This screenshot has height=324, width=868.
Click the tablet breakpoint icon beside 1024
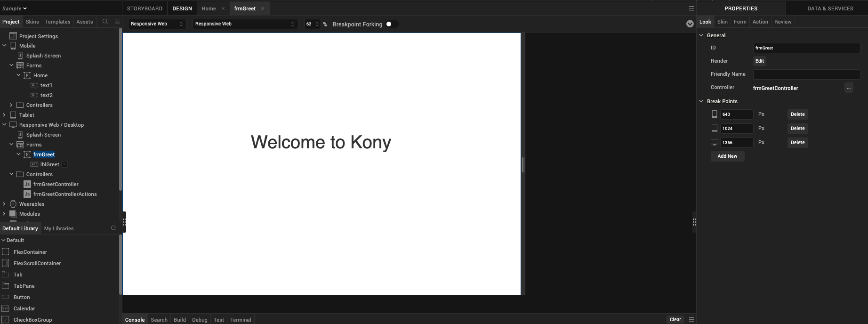pos(715,128)
